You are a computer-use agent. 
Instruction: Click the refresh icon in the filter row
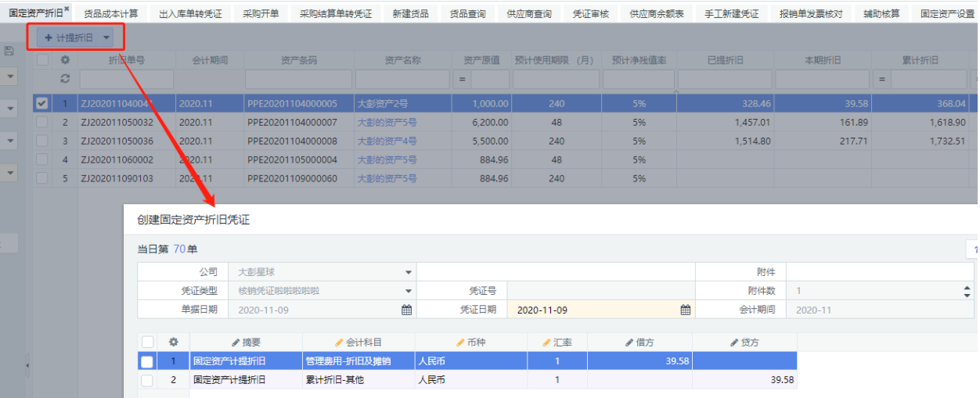click(x=66, y=79)
